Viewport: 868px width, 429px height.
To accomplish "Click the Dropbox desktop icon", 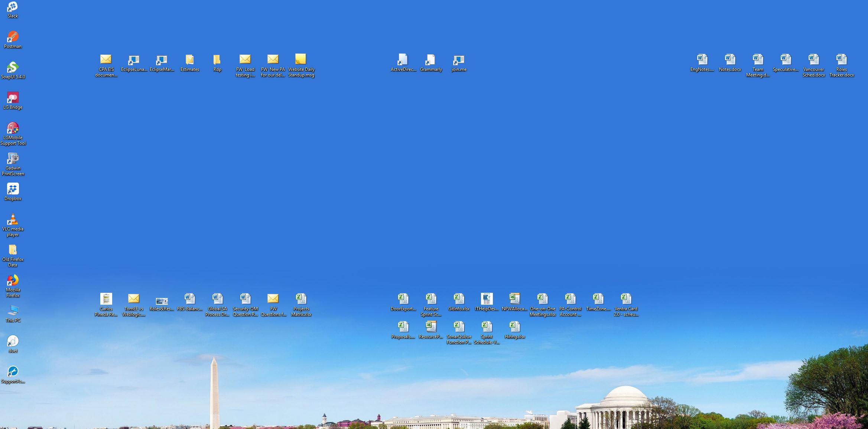I will pos(13,192).
